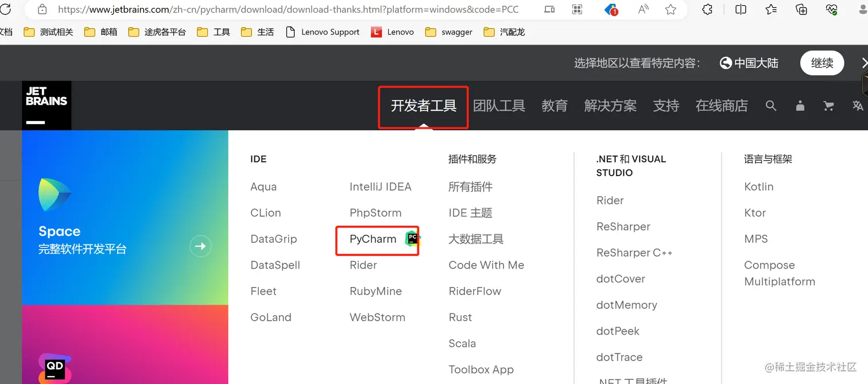The width and height of the screenshot is (868, 384).
Task: Open IDE 主题 link
Action: [x=471, y=213]
